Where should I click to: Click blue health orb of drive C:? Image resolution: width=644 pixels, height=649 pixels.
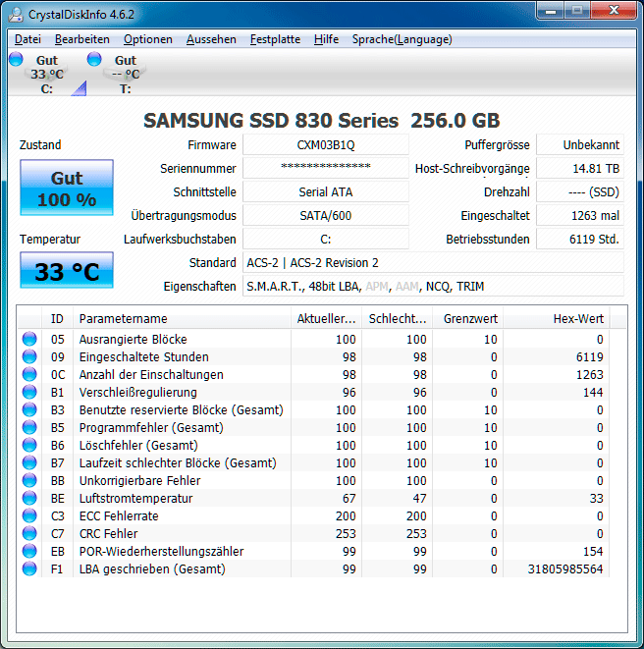pos(16,59)
